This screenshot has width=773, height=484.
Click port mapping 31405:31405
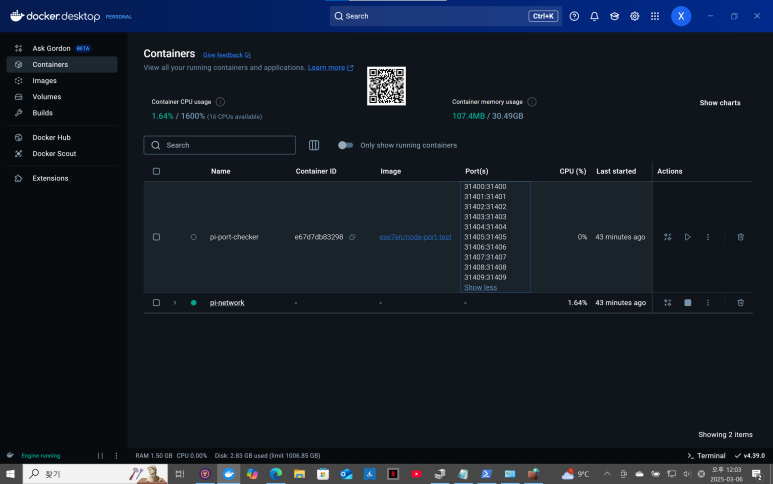coord(485,237)
